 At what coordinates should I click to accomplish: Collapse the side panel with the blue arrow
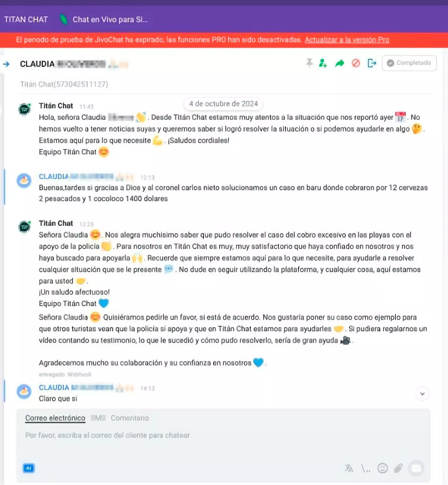6,64
